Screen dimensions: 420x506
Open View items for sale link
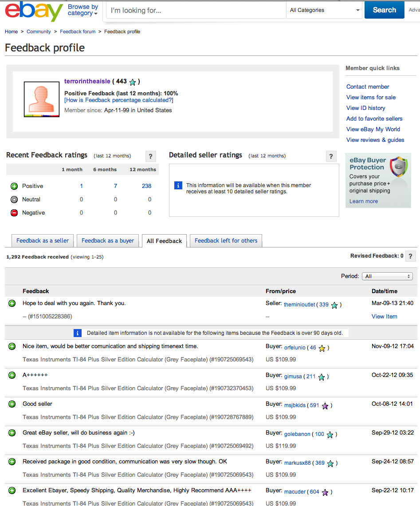pos(371,98)
